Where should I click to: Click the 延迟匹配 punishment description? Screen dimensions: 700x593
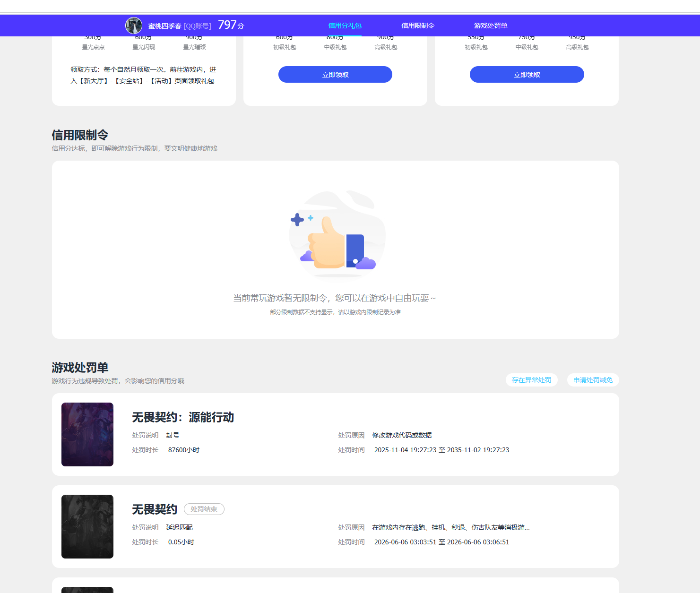pos(180,527)
